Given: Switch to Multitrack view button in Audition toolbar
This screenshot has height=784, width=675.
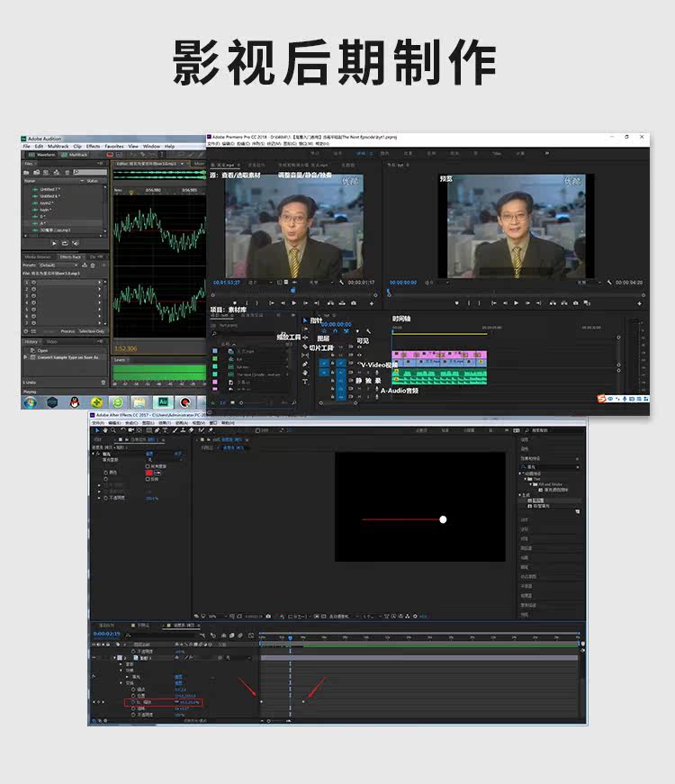Looking at the screenshot, I should pos(74,155).
